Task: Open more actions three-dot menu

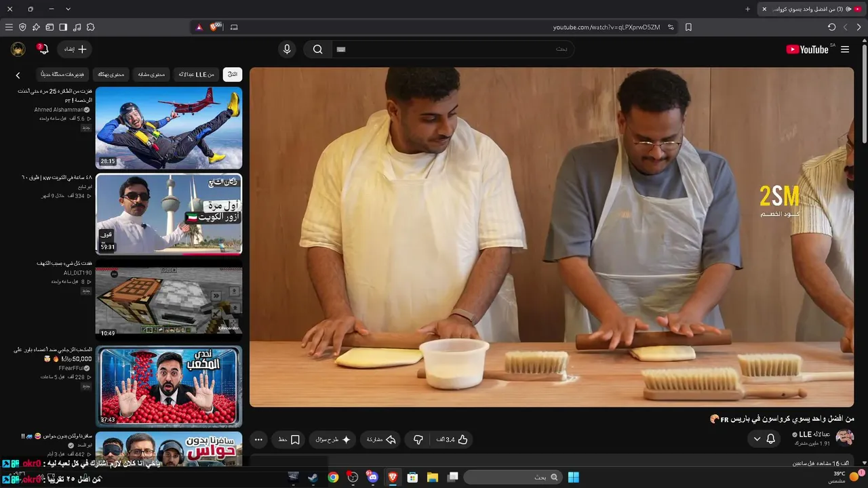Action: click(258, 440)
